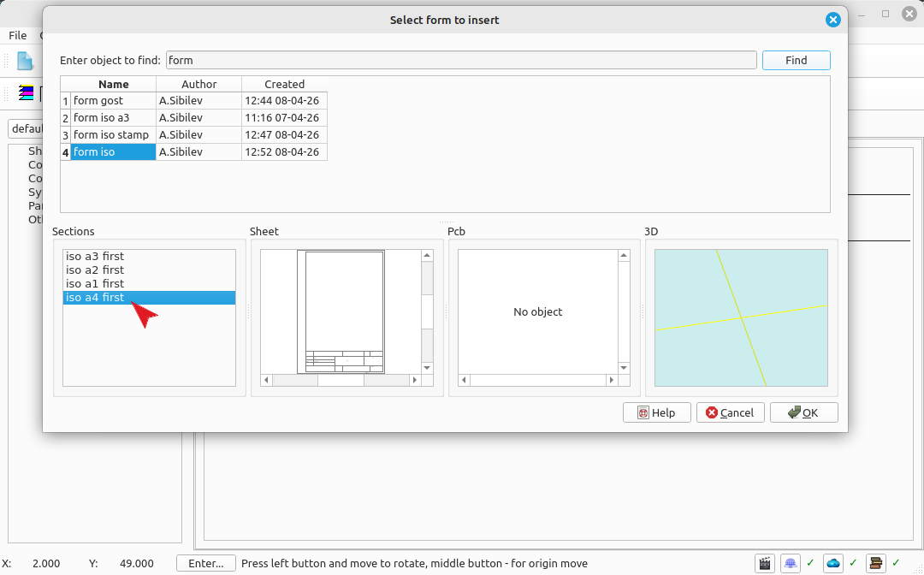
Task: Open the 'defaul' dropdown in background window
Action: pyautogui.click(x=26, y=129)
